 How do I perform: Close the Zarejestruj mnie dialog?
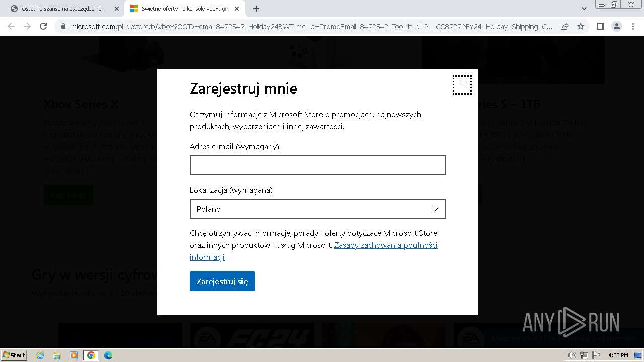[x=462, y=85]
